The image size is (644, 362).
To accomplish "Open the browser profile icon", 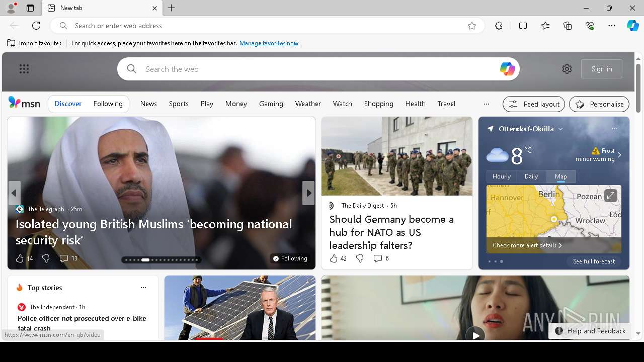I will coord(11,8).
